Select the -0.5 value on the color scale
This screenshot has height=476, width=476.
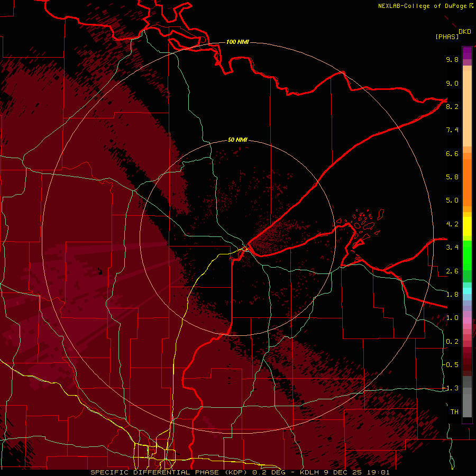[451, 365]
